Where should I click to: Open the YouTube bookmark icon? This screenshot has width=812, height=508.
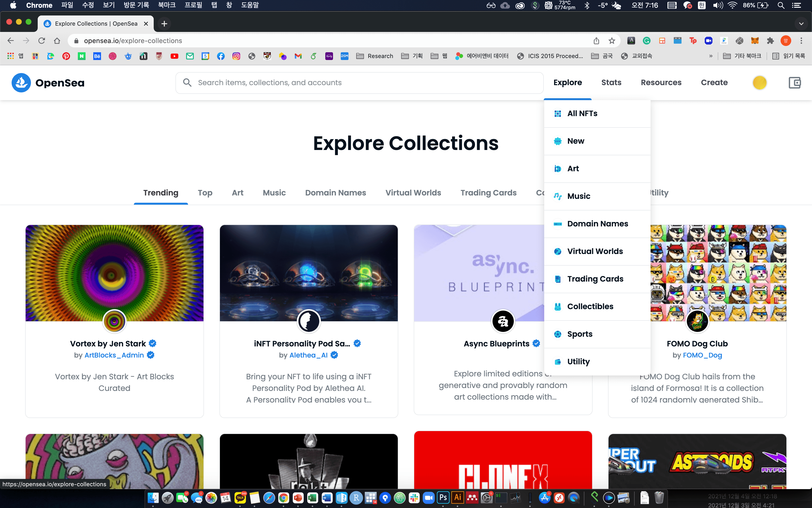coord(174,56)
